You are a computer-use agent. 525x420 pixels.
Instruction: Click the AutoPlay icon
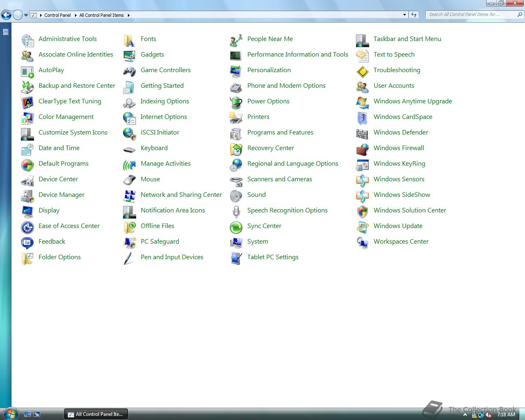(27, 71)
